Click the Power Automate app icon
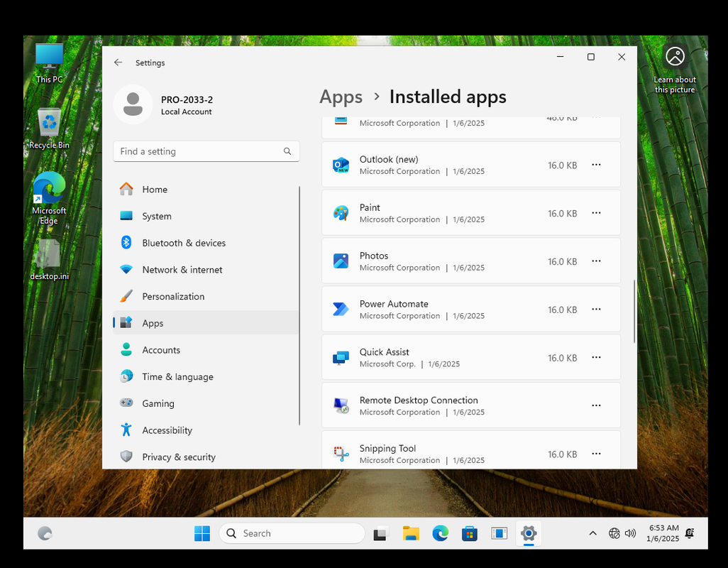 [341, 310]
